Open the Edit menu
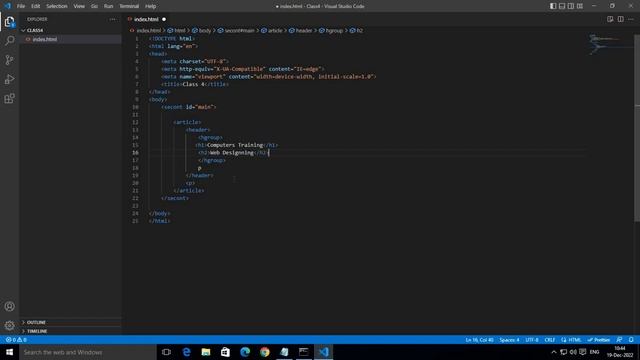The image size is (640, 360). coord(36,6)
